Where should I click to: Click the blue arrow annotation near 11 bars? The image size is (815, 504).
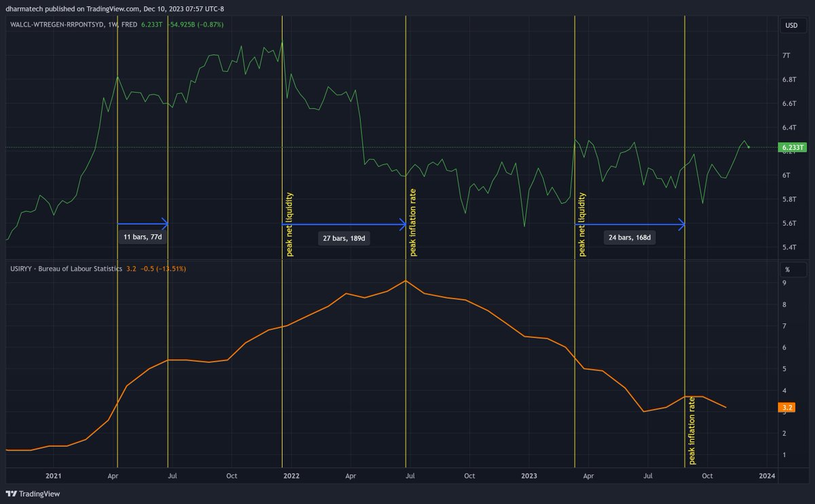pyautogui.click(x=143, y=222)
